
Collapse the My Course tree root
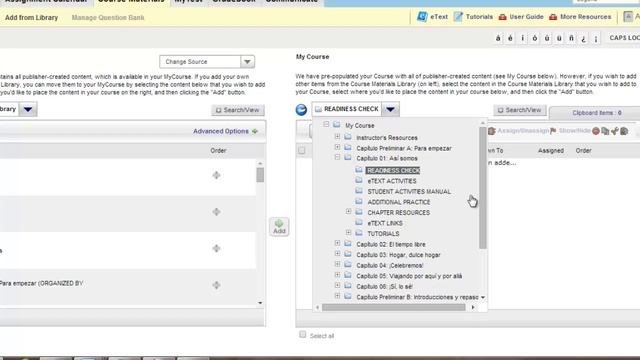326,124
